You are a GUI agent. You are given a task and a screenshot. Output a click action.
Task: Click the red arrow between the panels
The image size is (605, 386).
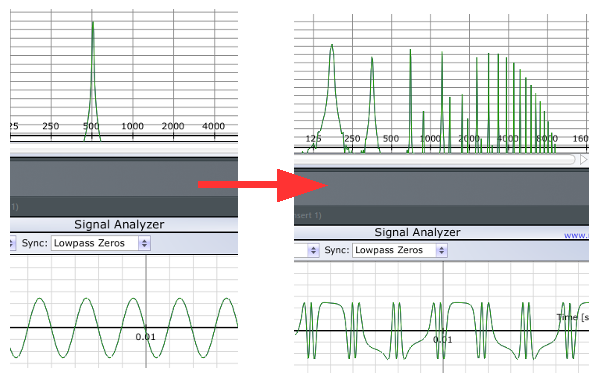click(263, 185)
